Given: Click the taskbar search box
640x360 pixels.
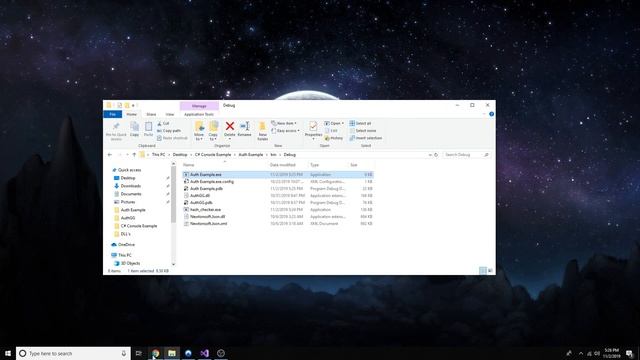Looking at the screenshot, I should [73, 353].
